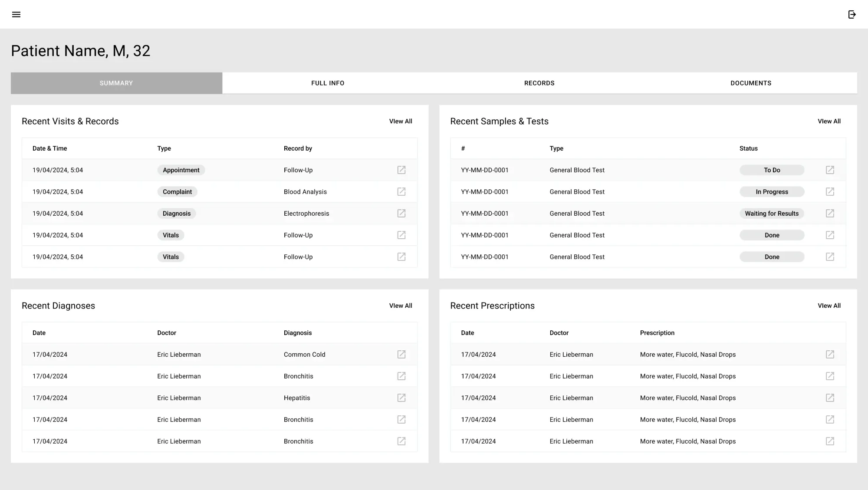Switch to the Documents tab
868x490 pixels.
click(x=751, y=83)
